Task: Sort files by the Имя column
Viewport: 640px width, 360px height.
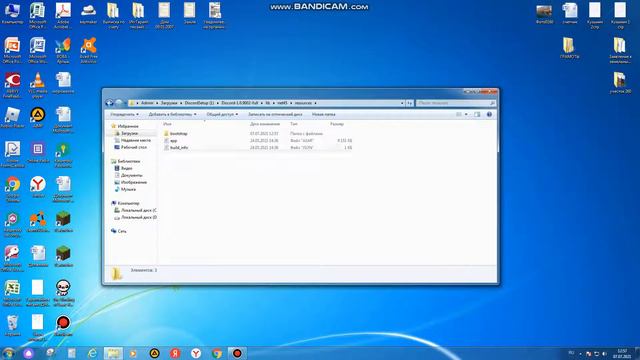Action: [x=167, y=124]
